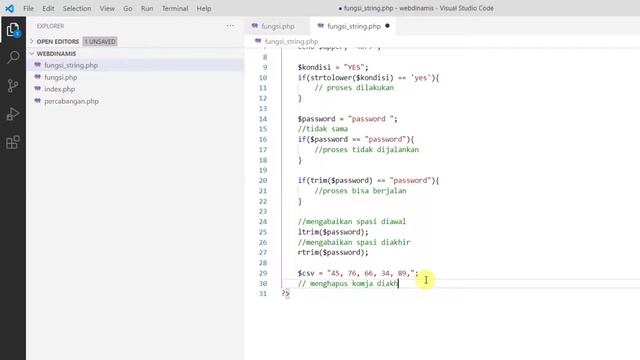Open Run and Debug view
640x360 pixels.
pos(13,114)
